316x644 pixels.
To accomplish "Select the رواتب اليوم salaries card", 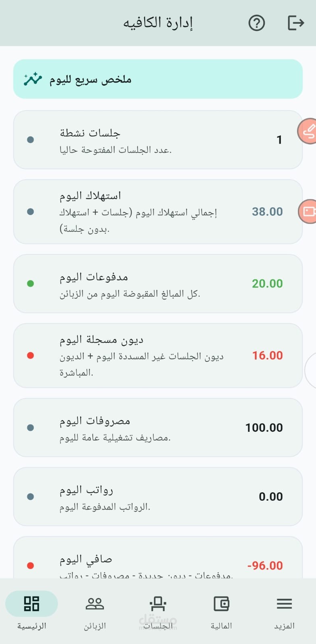I will (158, 497).
